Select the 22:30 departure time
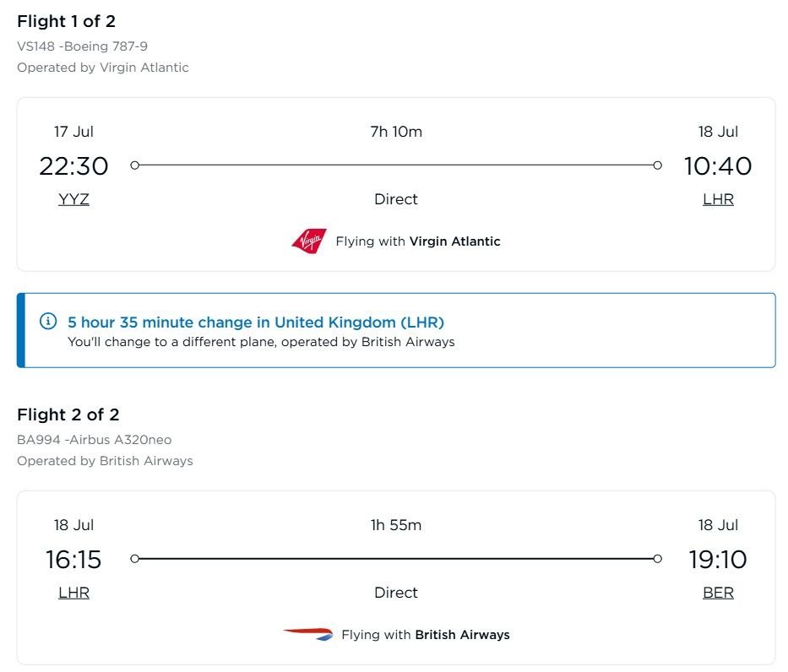 (73, 166)
